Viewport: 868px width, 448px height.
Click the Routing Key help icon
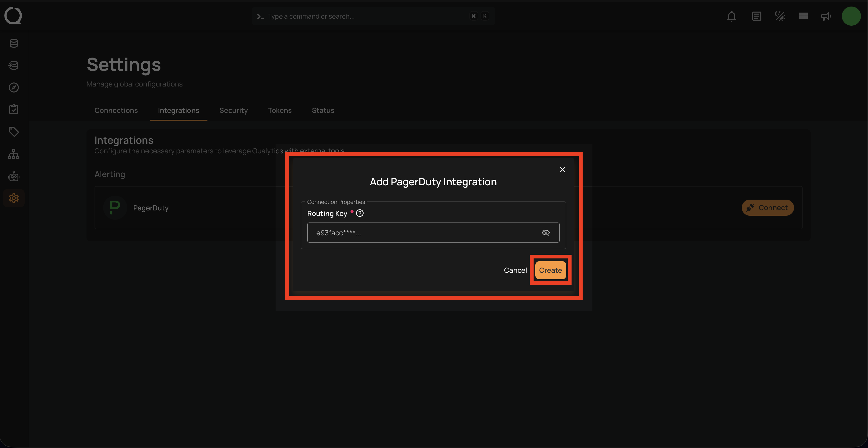[360, 213]
